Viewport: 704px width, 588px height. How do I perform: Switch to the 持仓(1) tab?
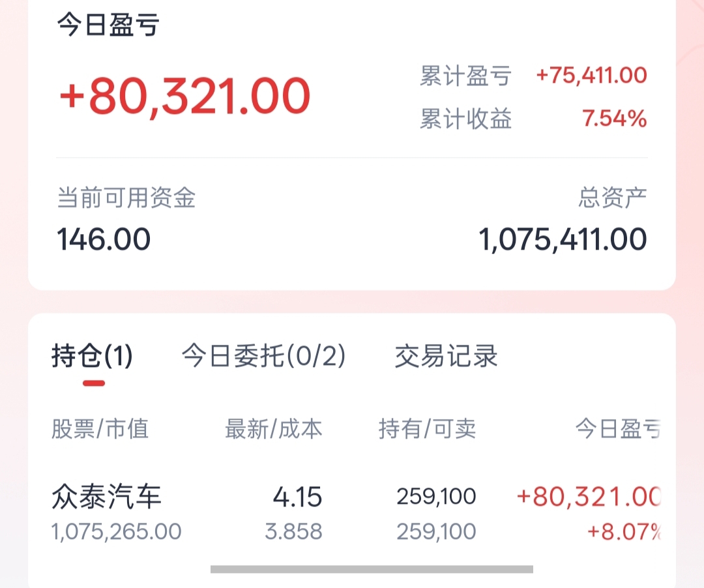pyautogui.click(x=92, y=357)
